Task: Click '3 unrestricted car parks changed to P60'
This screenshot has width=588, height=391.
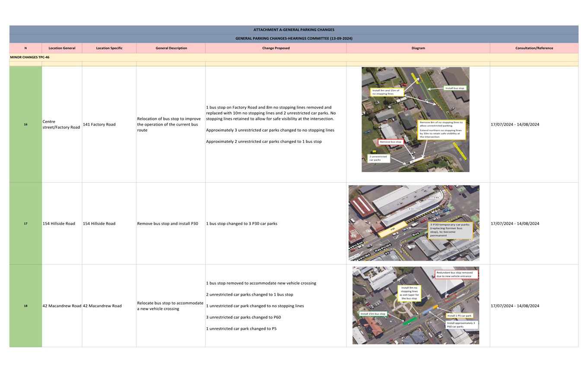Action: pyautogui.click(x=244, y=317)
